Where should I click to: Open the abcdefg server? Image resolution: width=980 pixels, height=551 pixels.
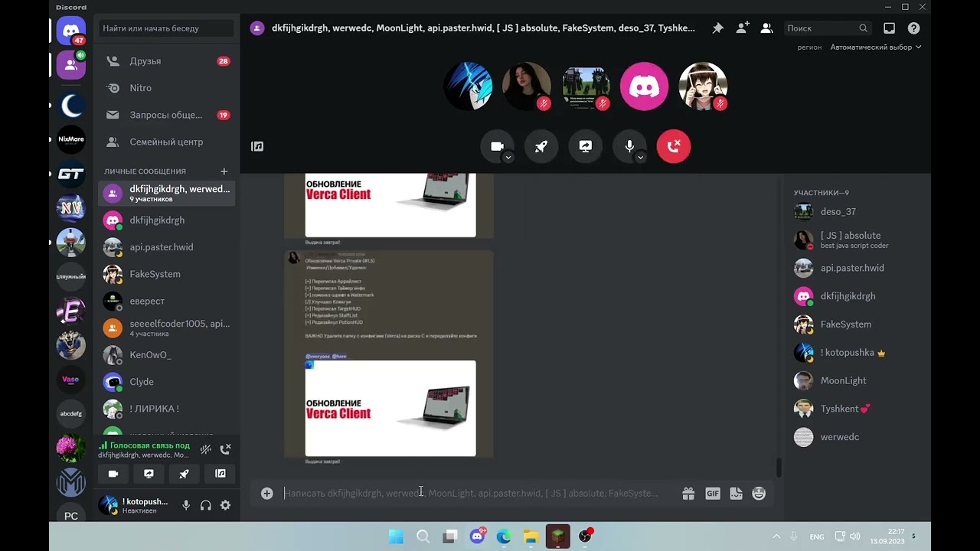[x=71, y=413]
